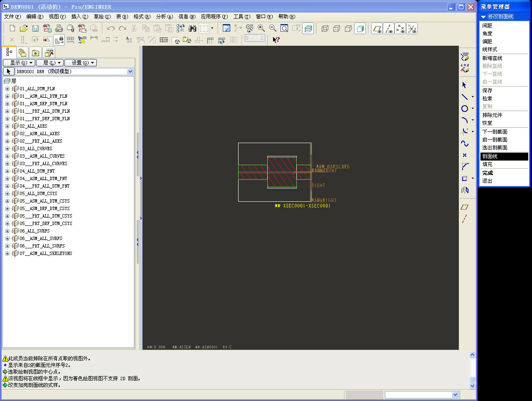Expand the 04_ALL_DTM_PNT layer

click(7, 171)
